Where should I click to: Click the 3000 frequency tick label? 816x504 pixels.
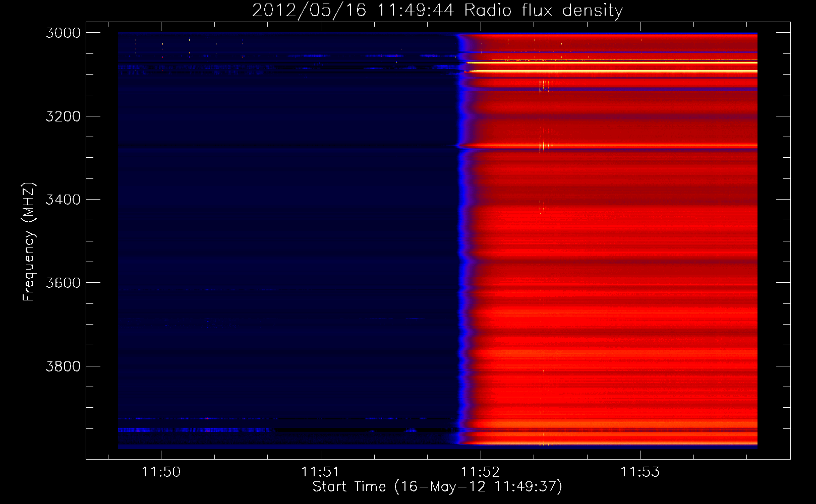click(x=63, y=33)
